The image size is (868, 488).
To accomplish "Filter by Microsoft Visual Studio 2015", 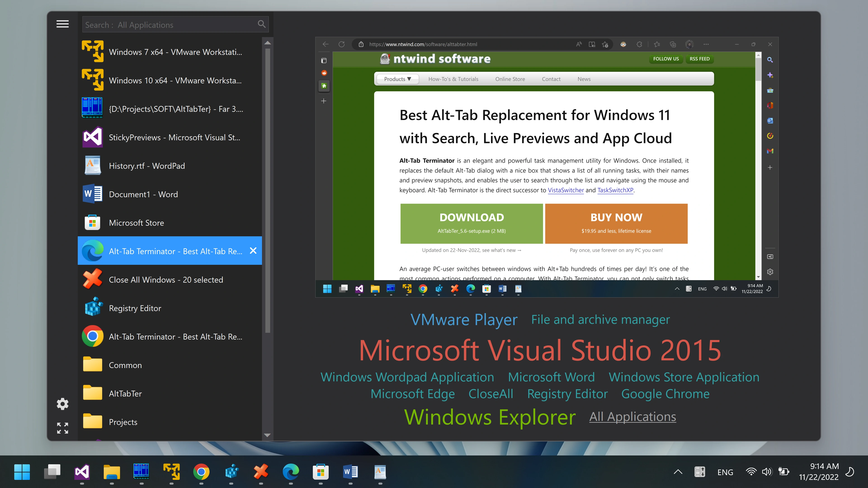I will [x=540, y=350].
